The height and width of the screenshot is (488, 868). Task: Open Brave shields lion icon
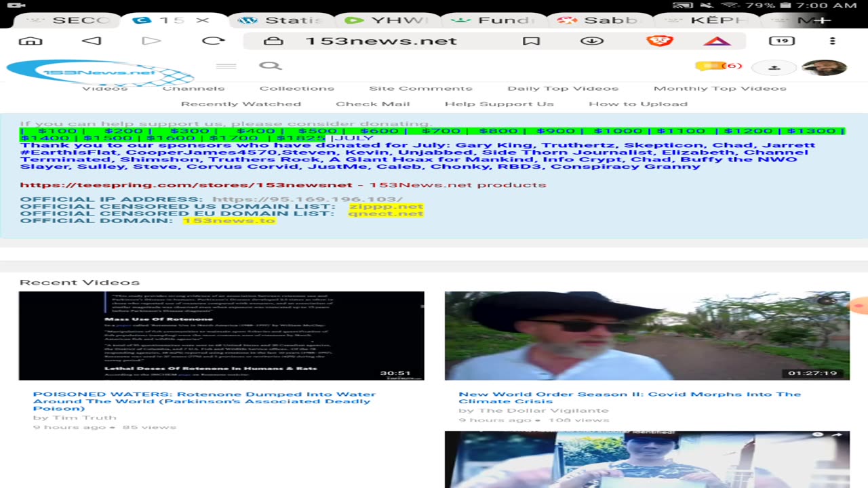coord(659,41)
